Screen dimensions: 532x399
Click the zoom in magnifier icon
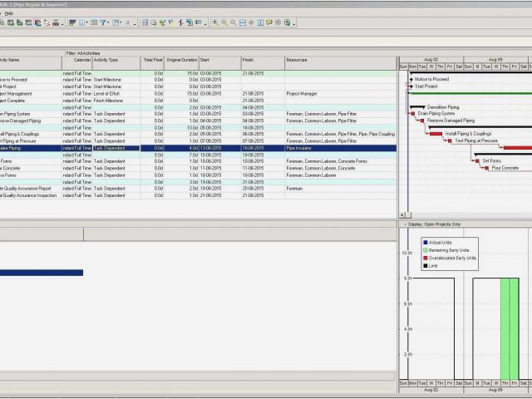point(215,22)
